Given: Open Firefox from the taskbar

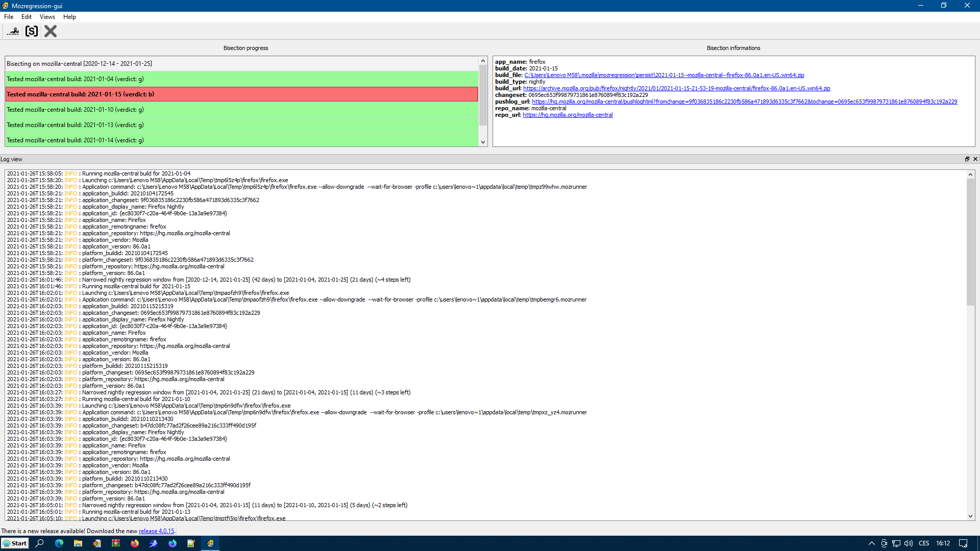Looking at the screenshot, I should pyautogui.click(x=135, y=543).
